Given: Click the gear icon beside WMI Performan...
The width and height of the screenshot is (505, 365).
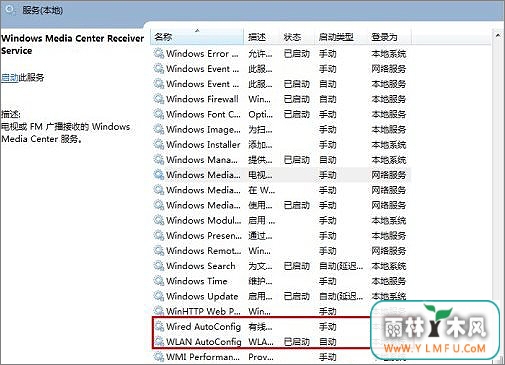Looking at the screenshot, I should pos(159,357).
